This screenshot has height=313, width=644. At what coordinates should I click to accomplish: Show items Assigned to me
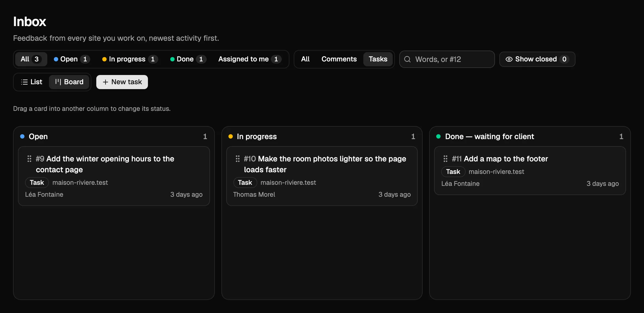click(x=250, y=59)
